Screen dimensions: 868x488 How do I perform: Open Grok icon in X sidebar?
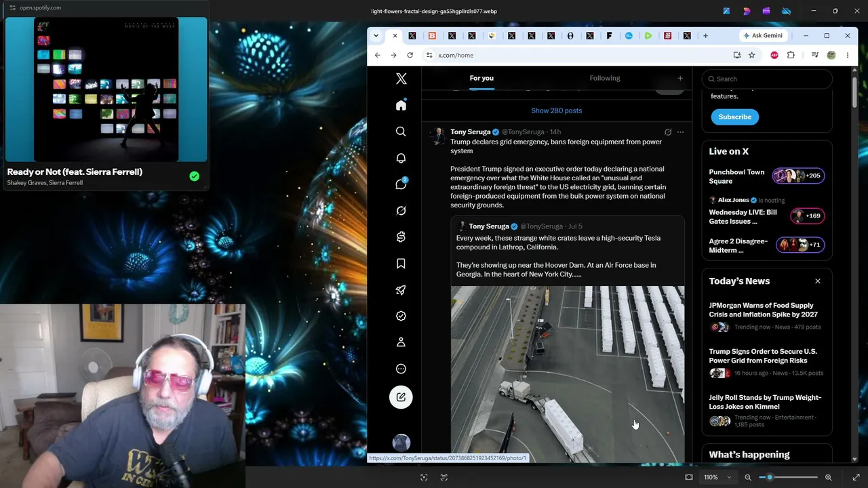point(401,211)
